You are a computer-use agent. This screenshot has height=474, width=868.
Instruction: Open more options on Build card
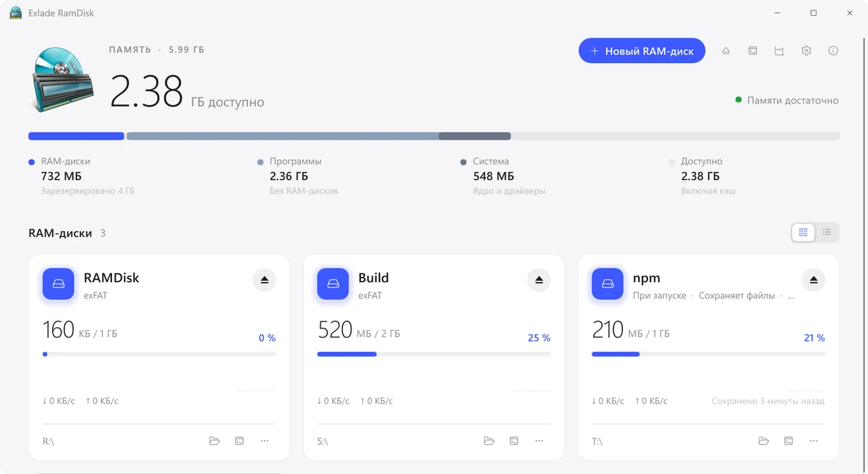click(x=540, y=441)
